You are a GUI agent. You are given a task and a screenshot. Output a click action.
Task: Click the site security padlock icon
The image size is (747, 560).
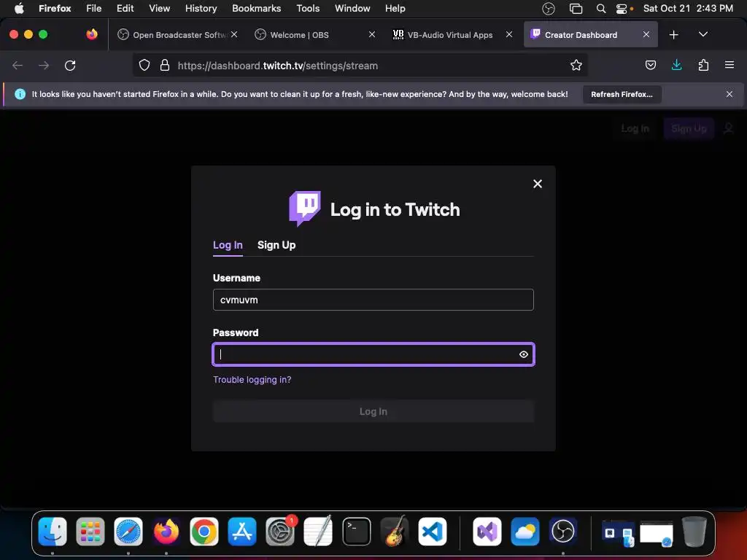(165, 65)
